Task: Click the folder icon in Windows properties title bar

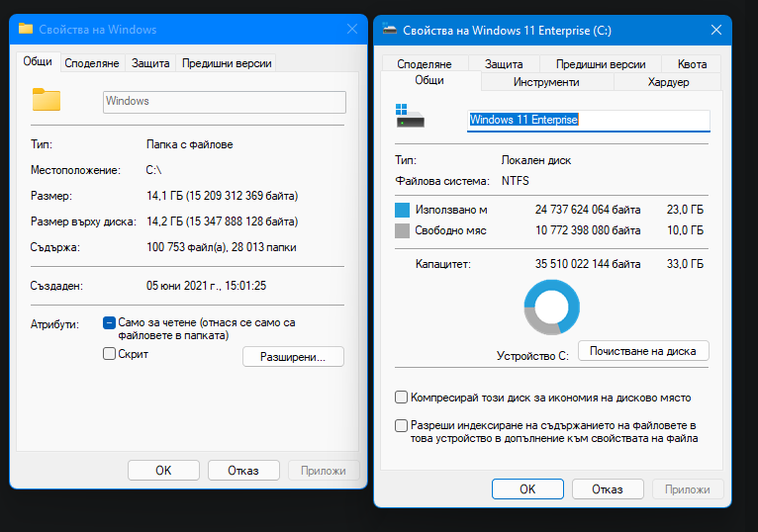Action: click(26, 29)
